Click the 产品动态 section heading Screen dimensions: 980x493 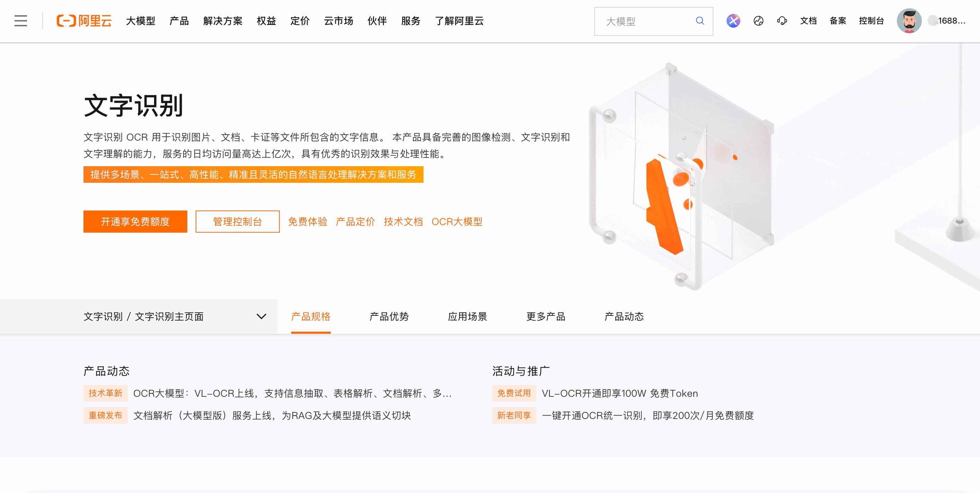pyautogui.click(x=107, y=371)
